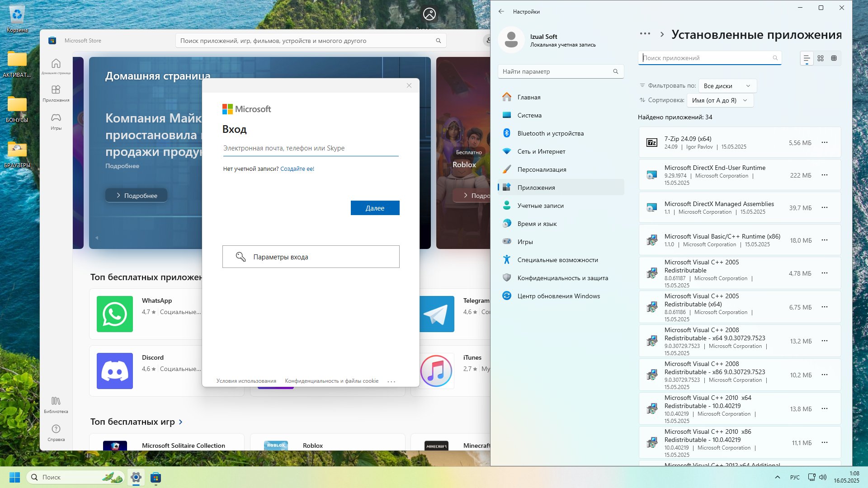Select Время и язык in Settings
868x488 pixels.
click(x=561, y=224)
